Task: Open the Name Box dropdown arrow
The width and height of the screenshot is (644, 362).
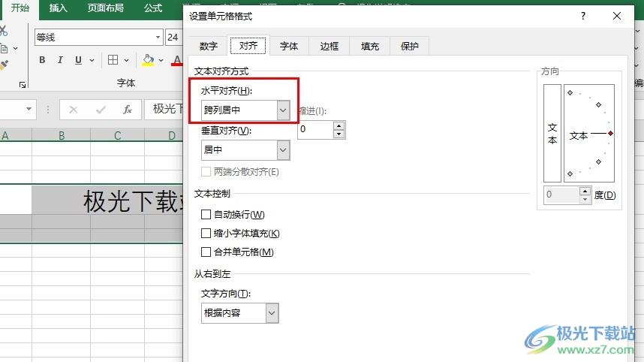Action: pyautogui.click(x=29, y=109)
